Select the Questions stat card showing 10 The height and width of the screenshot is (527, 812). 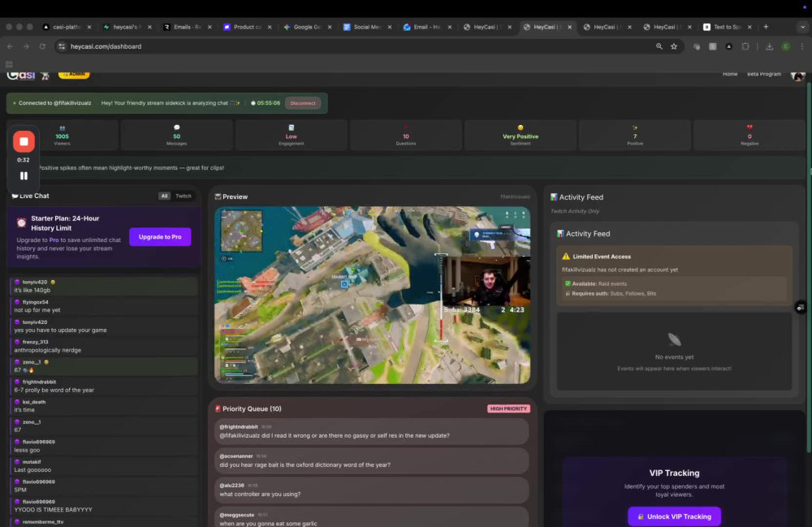tap(406, 135)
